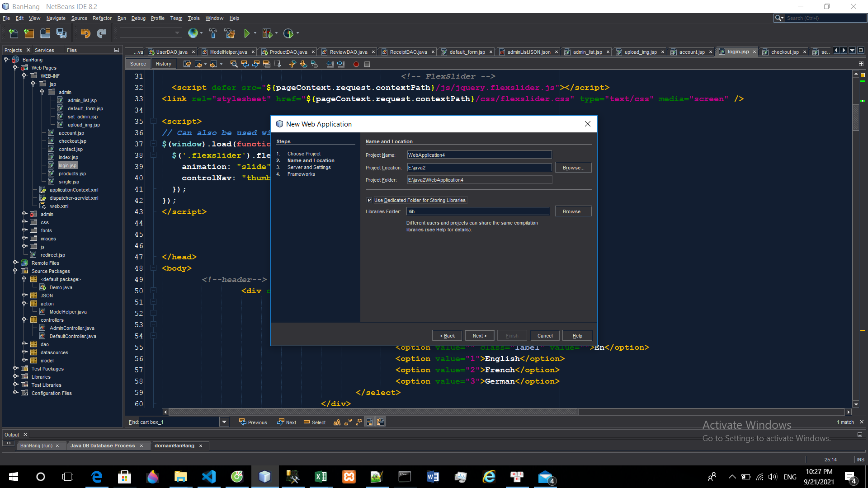The height and width of the screenshot is (488, 868).
Task: Open the Refactor menu
Action: (x=102, y=18)
